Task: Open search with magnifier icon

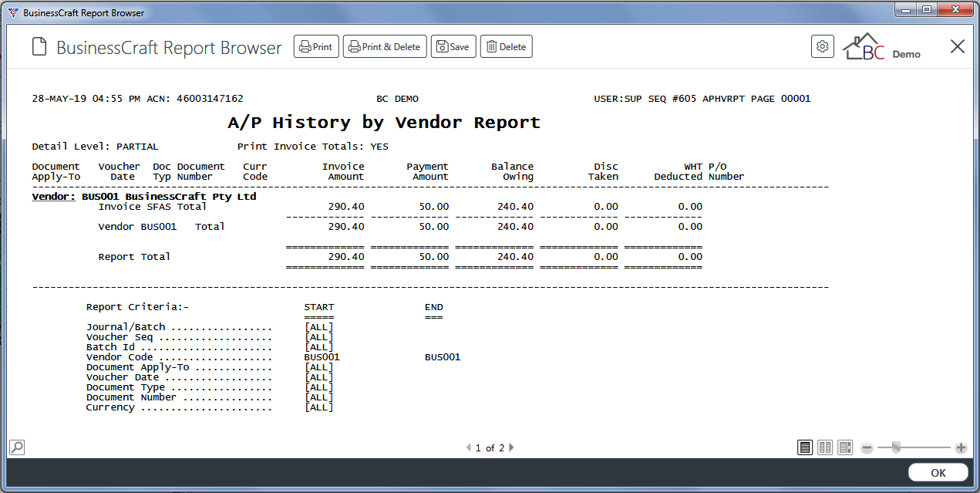Action: point(16,447)
